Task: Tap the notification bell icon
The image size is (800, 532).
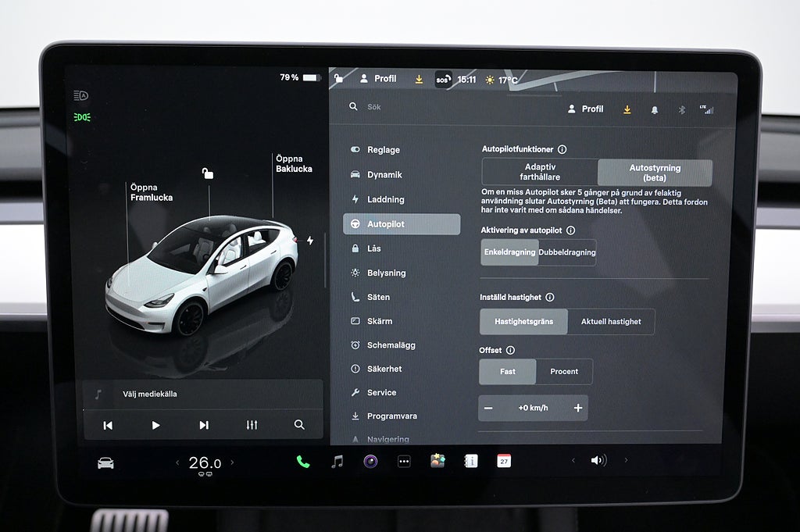Action: click(655, 110)
